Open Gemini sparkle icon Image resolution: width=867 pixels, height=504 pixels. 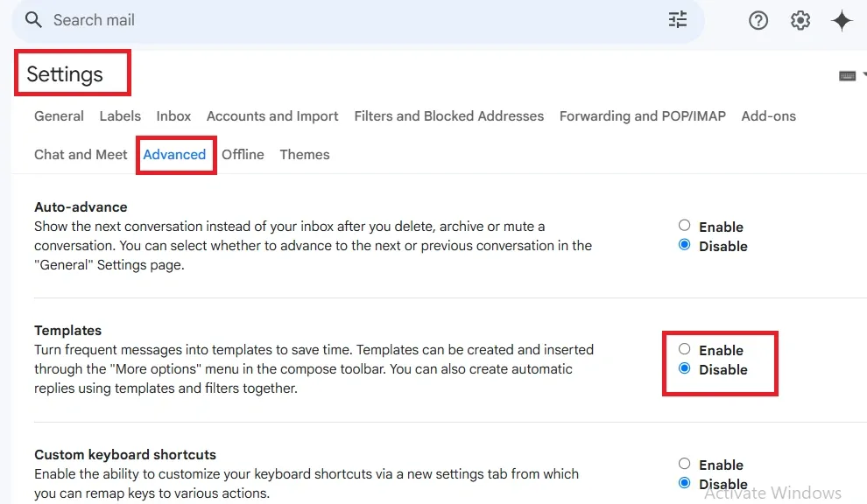pos(842,21)
